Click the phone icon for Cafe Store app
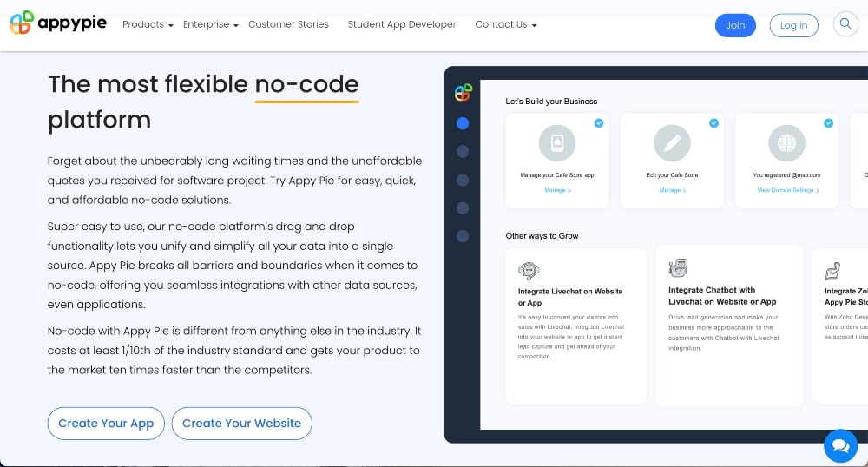The height and width of the screenshot is (467, 868). [556, 143]
